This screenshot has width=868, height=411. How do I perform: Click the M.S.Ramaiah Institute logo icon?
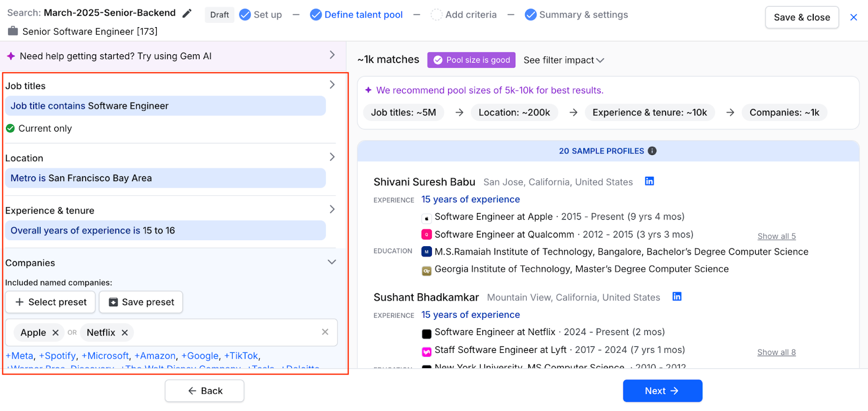426,252
